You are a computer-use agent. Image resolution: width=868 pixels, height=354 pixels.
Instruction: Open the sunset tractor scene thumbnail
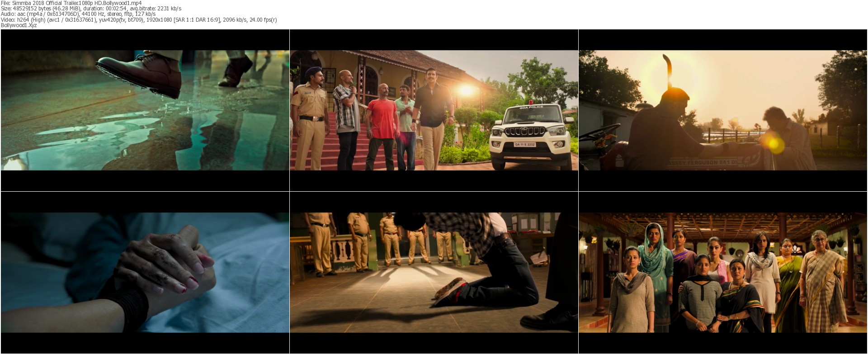[723, 110]
